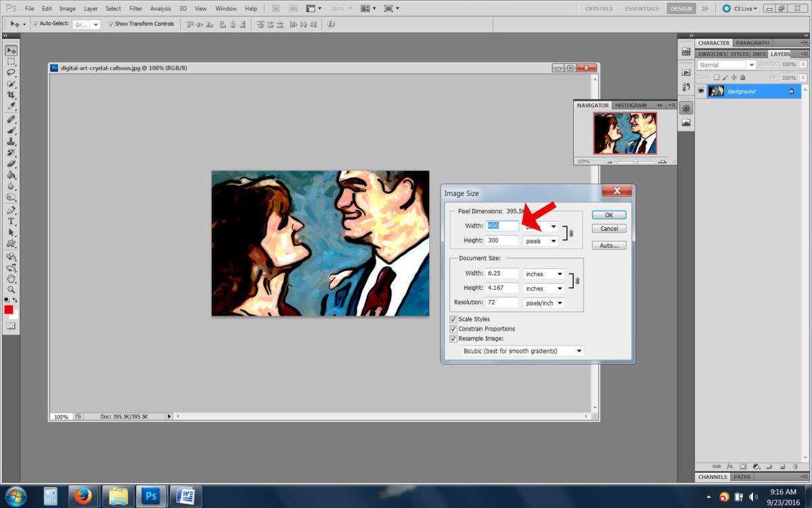
Task: Hide the Background layer eye icon
Action: (701, 91)
